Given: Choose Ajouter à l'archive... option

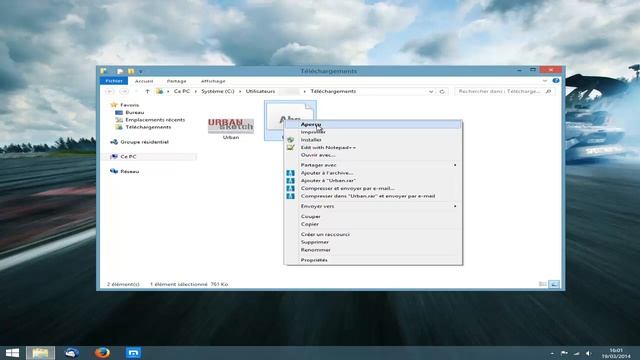Looking at the screenshot, I should tap(373, 173).
